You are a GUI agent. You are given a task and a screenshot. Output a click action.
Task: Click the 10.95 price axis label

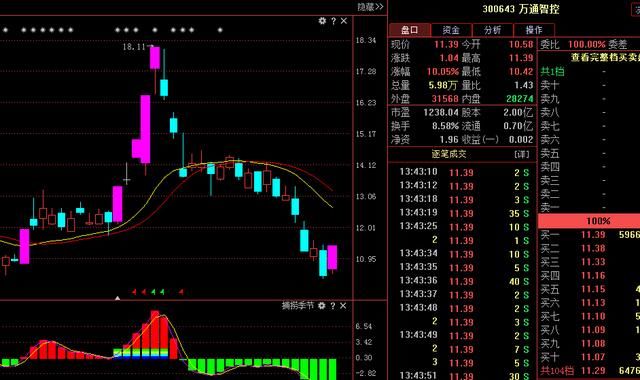pos(366,259)
